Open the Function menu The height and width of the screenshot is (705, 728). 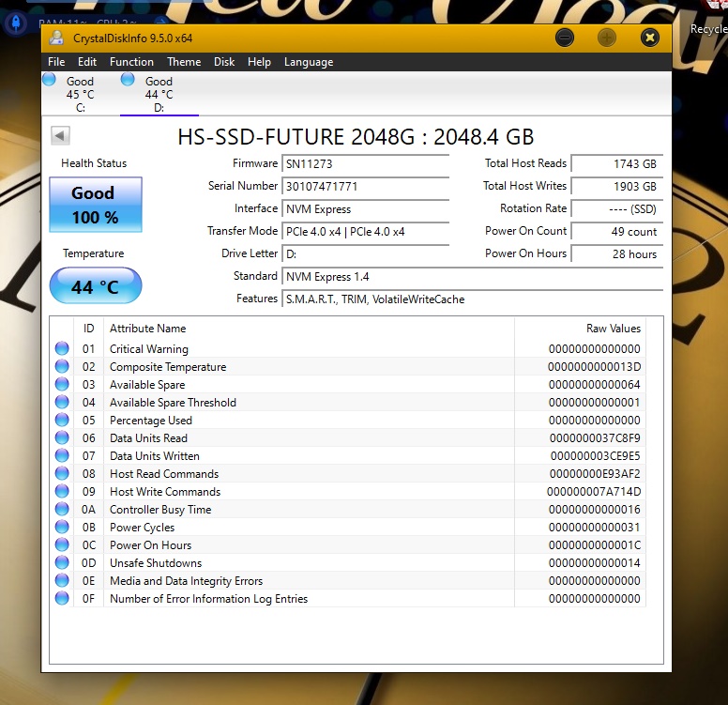[x=131, y=62]
